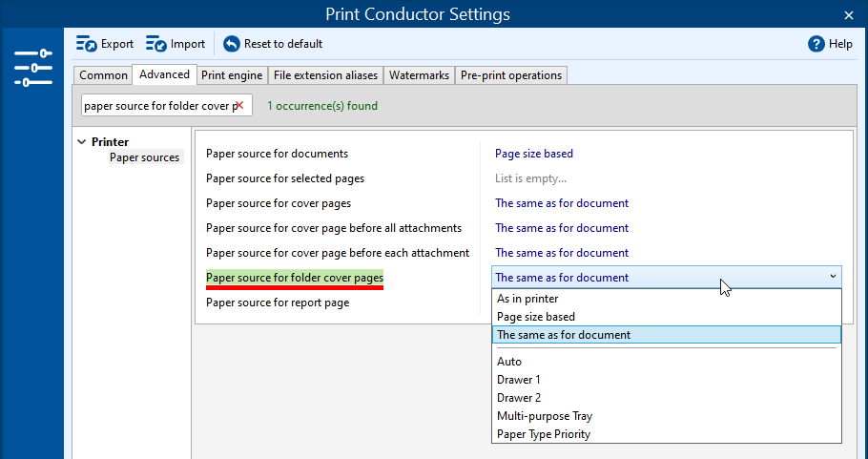Image resolution: width=868 pixels, height=459 pixels.
Task: Open the Print engine tab
Action: pos(232,75)
